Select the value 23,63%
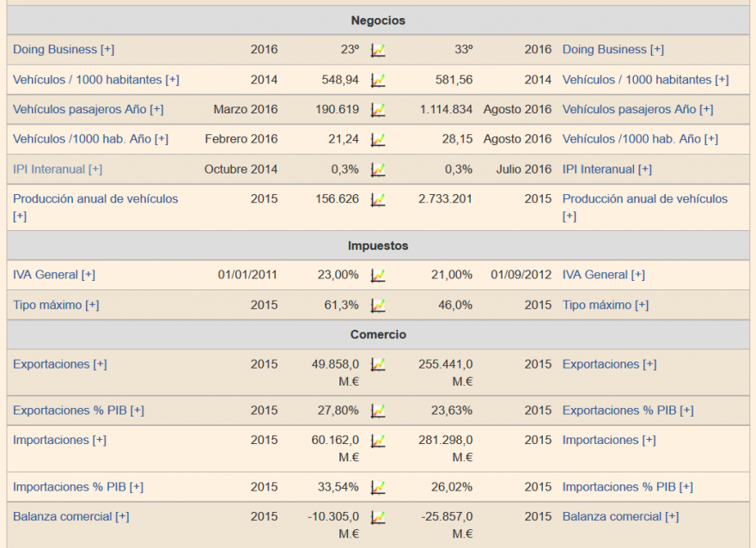Screen dimensions: 756x548 [452, 411]
